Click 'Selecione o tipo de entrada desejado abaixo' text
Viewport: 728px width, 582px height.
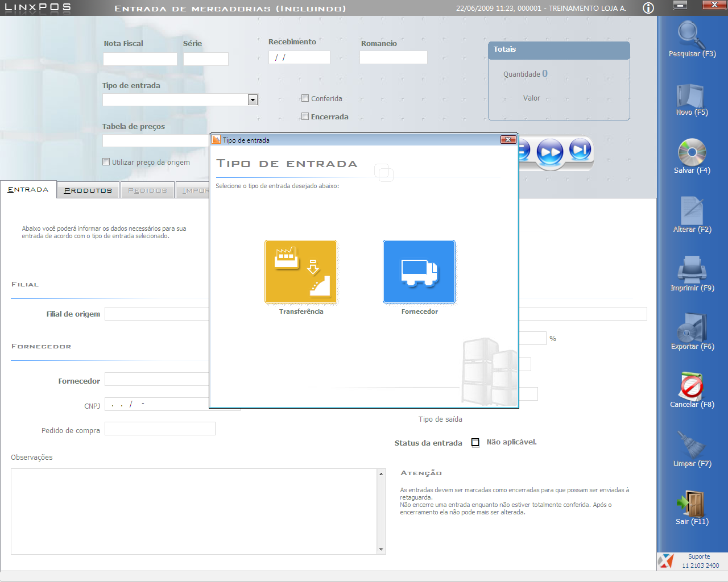(x=278, y=186)
